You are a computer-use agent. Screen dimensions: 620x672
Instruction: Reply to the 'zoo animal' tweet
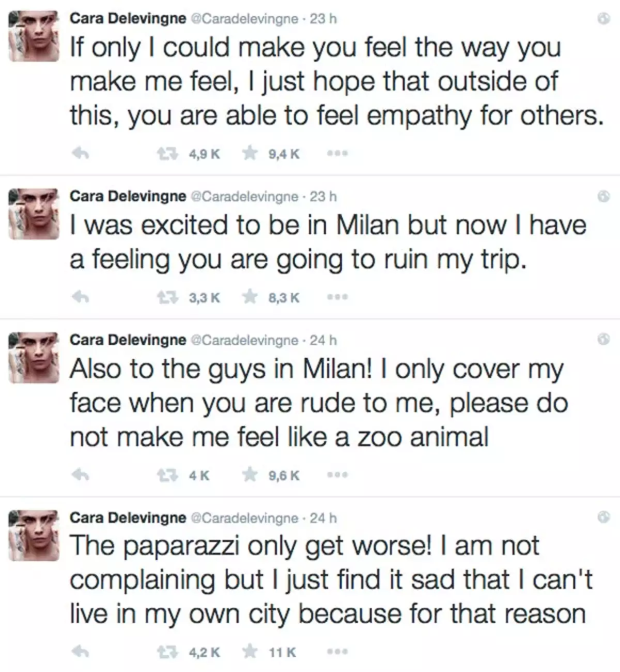(x=81, y=475)
